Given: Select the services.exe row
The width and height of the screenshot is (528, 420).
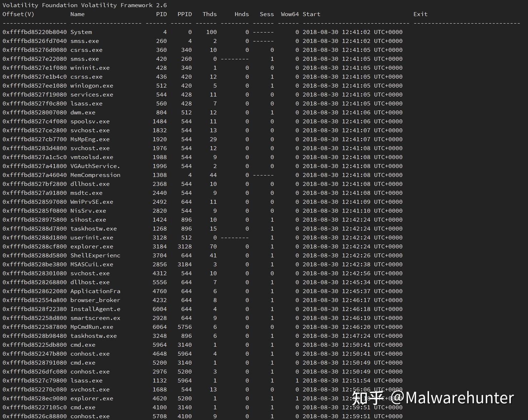Looking at the screenshot, I should pos(91,94).
